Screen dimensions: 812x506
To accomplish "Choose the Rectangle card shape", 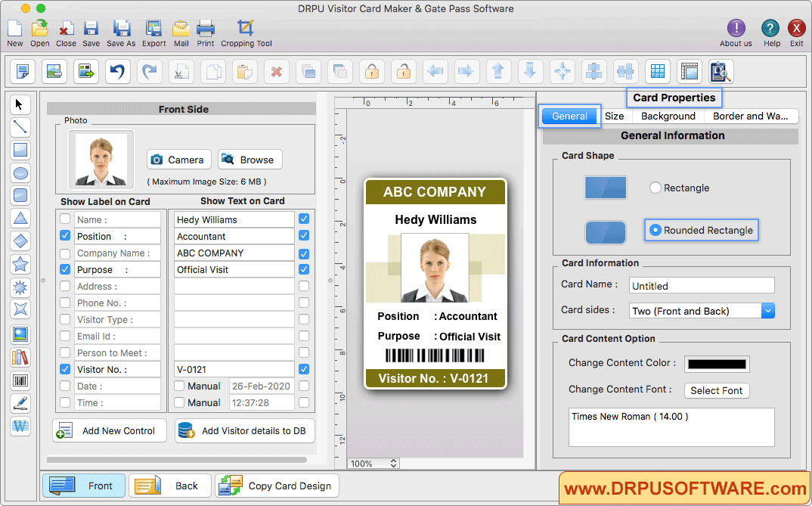I will click(x=655, y=188).
